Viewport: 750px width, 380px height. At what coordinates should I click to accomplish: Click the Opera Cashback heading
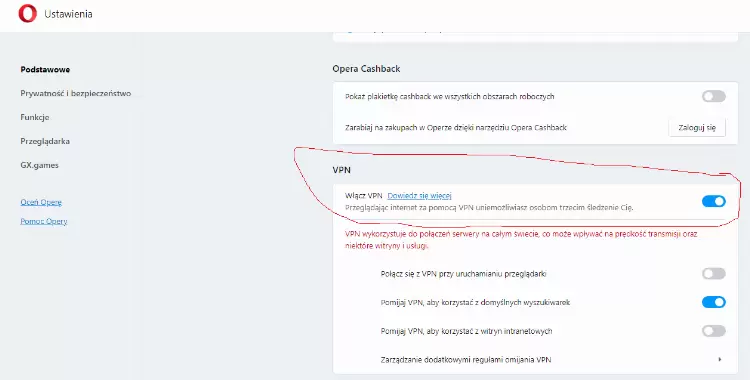pos(366,69)
